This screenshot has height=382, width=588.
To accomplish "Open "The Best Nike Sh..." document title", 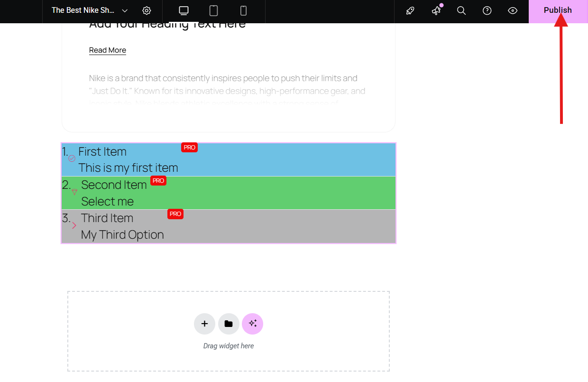I will coord(83,10).
